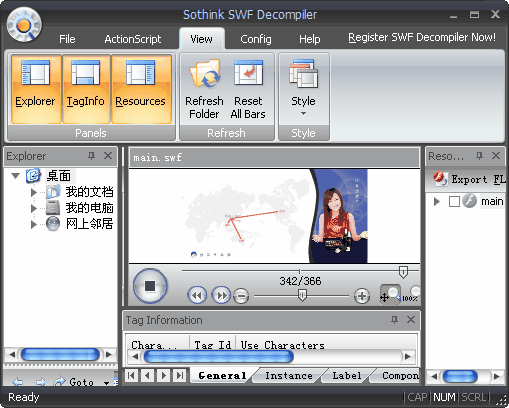Click Export FL button in Resources
The image size is (509, 408).
pyautogui.click(x=469, y=179)
